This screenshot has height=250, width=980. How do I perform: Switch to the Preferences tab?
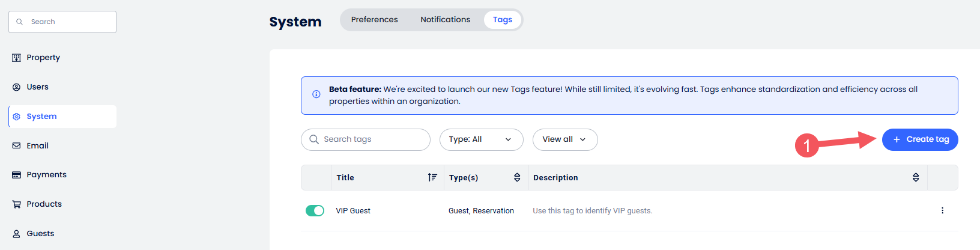[x=374, y=20]
